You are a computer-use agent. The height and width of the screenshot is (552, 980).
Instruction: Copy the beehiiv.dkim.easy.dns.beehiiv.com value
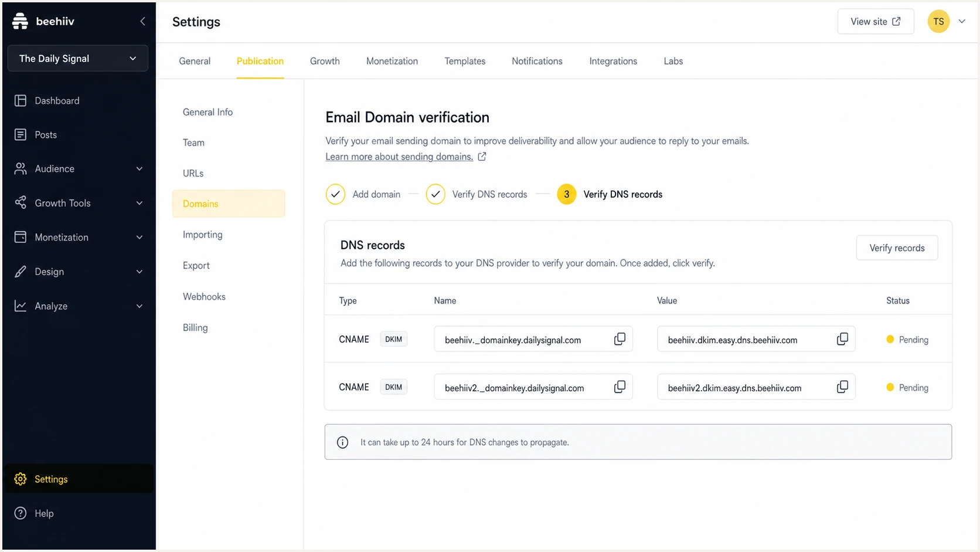click(842, 339)
